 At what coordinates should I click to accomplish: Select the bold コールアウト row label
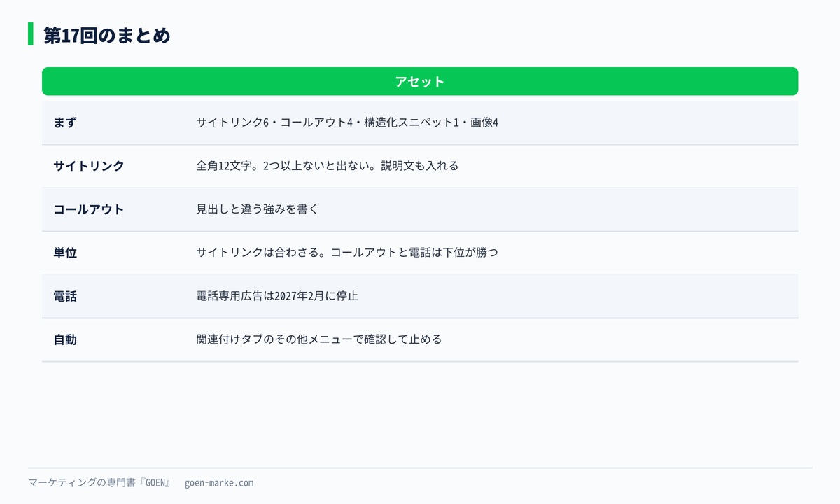coord(89,209)
